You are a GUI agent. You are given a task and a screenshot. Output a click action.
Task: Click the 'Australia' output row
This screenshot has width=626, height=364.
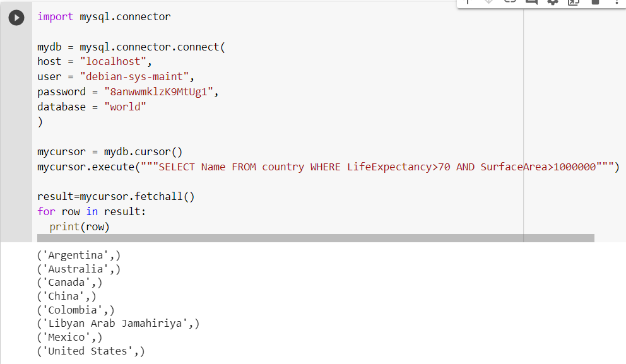point(79,269)
